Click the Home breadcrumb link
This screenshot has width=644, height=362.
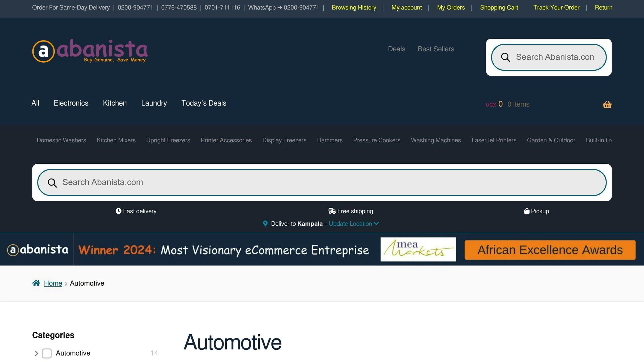pos(53,283)
